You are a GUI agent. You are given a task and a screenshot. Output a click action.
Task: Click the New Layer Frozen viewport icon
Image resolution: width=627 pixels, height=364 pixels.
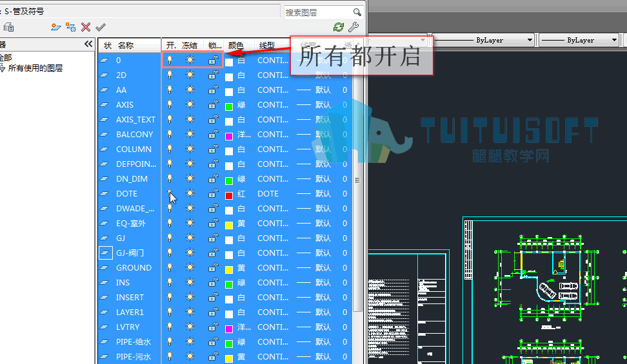coord(71,27)
